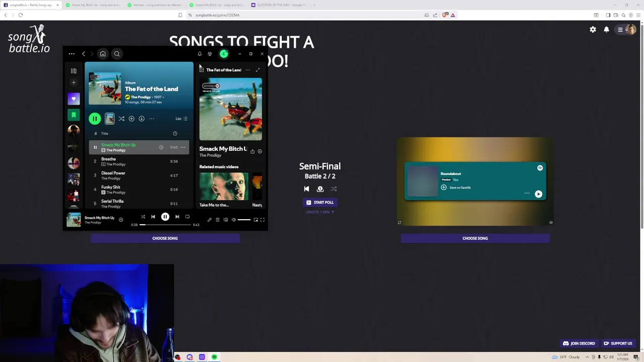Change track view using List dropdown
The height and width of the screenshot is (362, 644).
[x=182, y=119]
